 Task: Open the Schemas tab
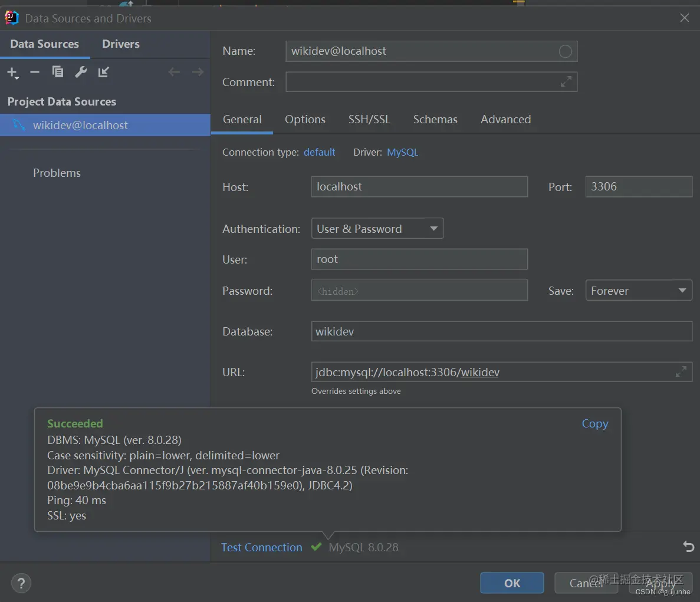point(435,119)
